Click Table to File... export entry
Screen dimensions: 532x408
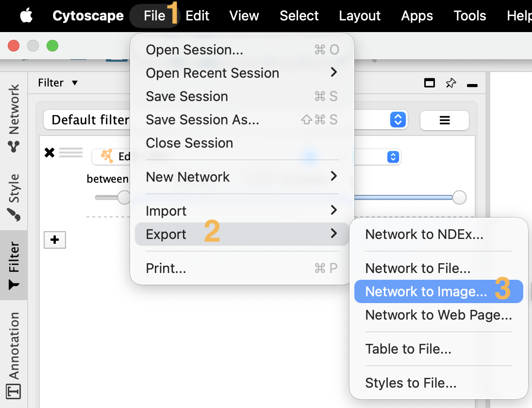tap(408, 349)
